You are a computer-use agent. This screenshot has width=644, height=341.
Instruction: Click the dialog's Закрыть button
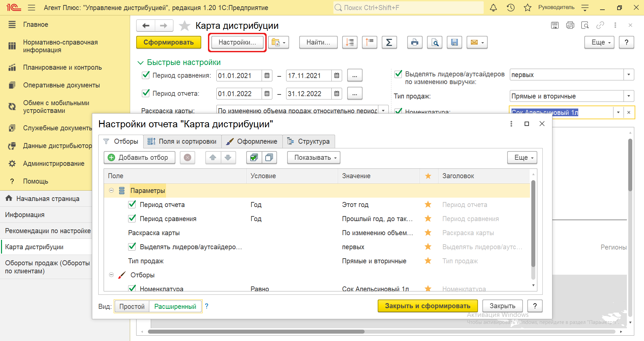tap(502, 306)
